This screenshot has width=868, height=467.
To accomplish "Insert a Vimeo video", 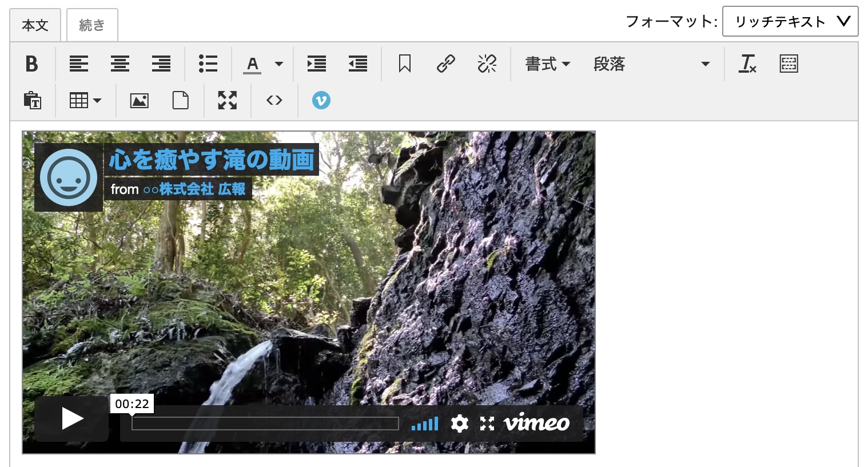I will (x=321, y=100).
